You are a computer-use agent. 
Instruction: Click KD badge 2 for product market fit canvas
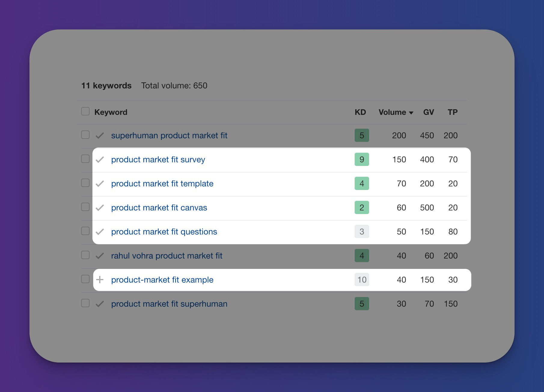pyautogui.click(x=362, y=207)
